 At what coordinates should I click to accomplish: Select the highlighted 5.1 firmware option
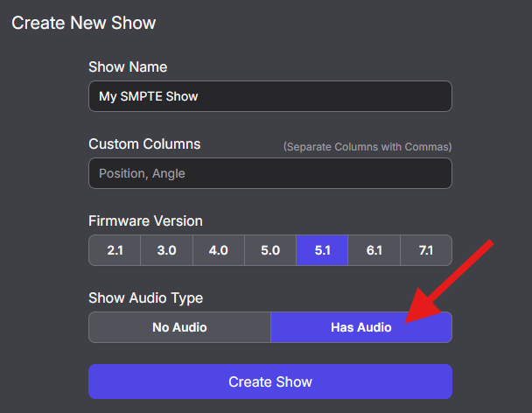tap(322, 250)
